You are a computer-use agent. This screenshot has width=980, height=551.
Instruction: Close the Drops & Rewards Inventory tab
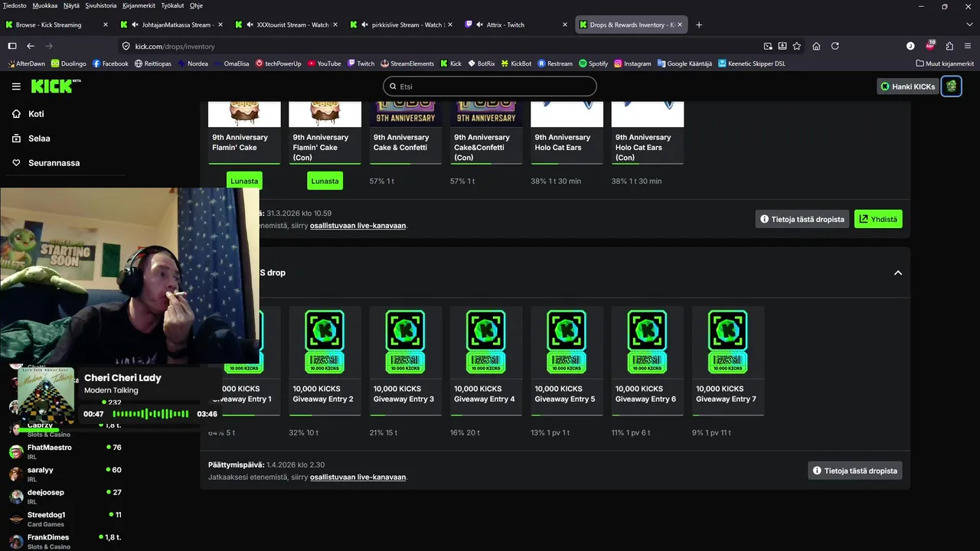pyautogui.click(x=680, y=24)
